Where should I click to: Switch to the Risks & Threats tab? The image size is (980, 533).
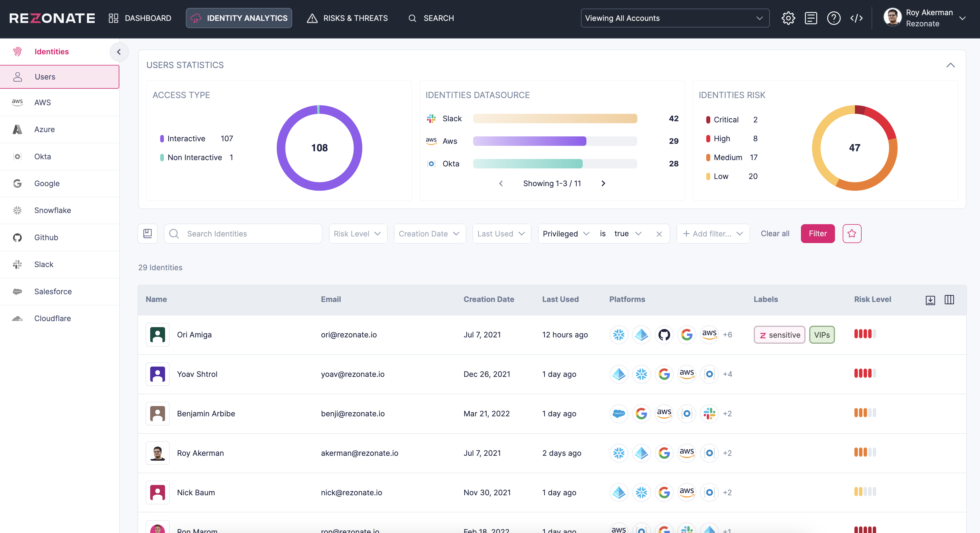tap(347, 18)
